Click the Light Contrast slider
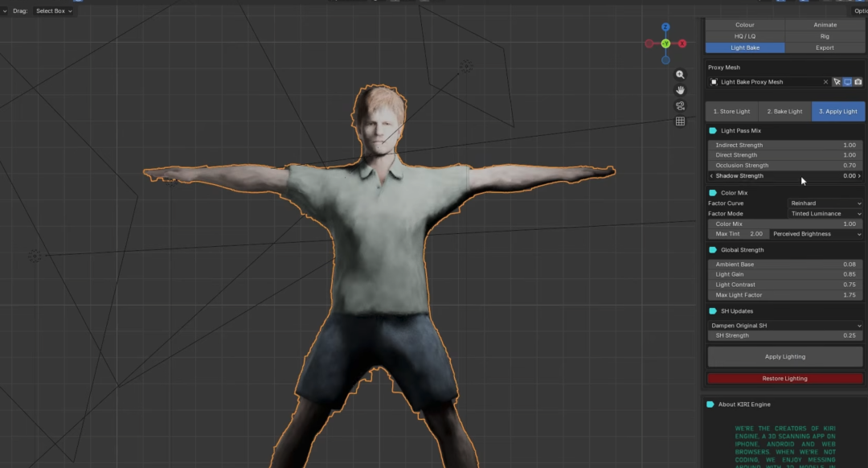Viewport: 868px width, 468px height. tap(785, 285)
